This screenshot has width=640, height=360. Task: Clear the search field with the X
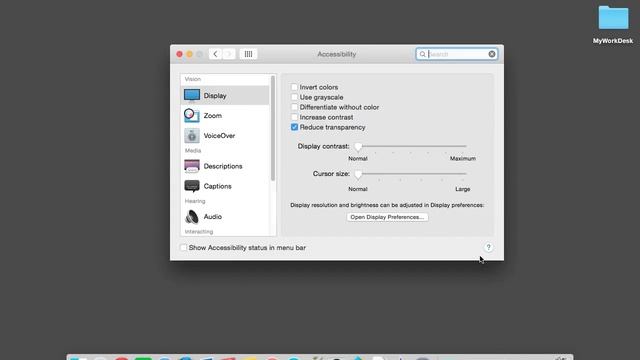click(492, 54)
